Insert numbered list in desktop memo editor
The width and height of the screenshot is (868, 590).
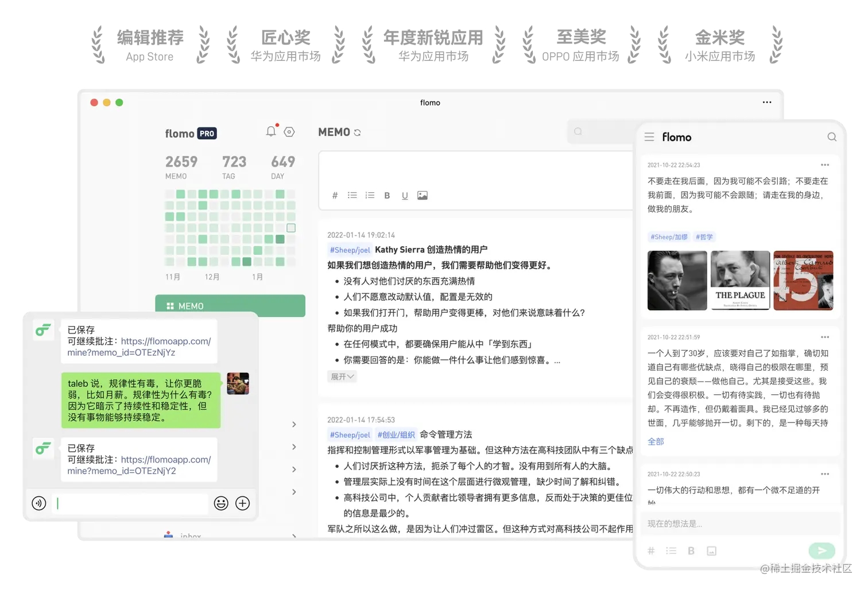(370, 196)
